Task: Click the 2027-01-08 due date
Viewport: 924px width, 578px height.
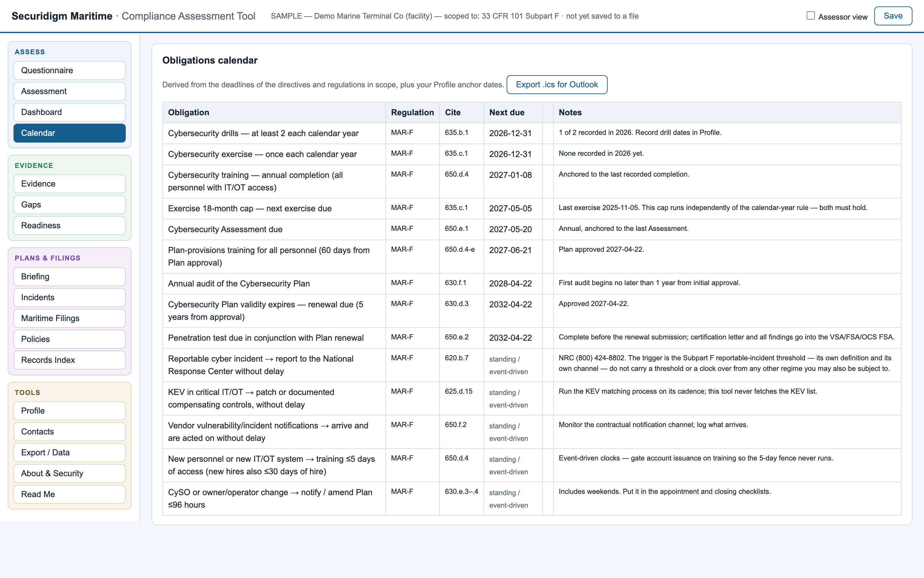Action: point(510,175)
